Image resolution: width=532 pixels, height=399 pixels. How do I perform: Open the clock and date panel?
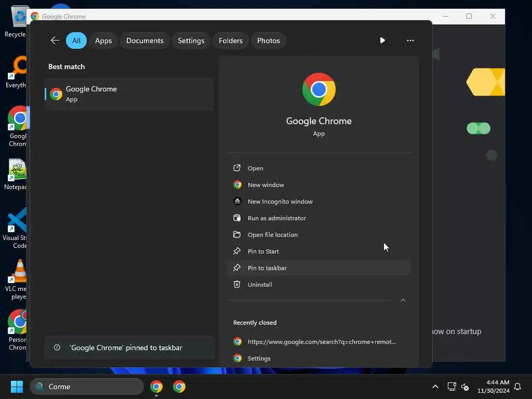tap(494, 387)
